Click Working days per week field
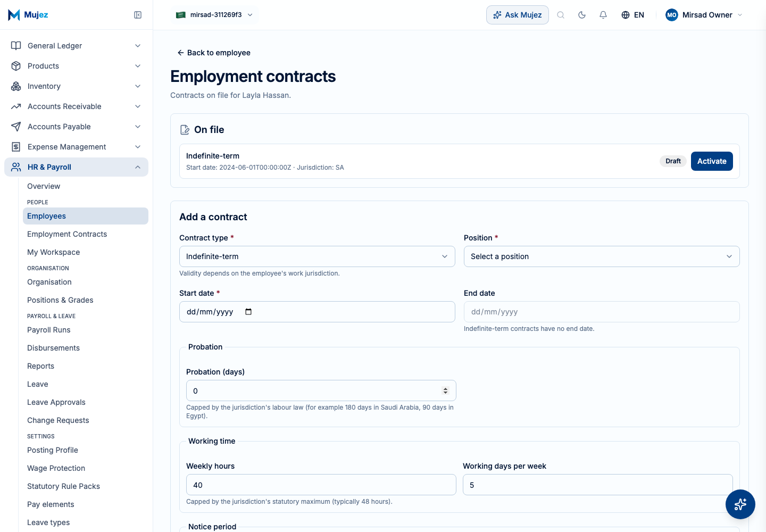This screenshot has height=532, width=766. click(x=598, y=485)
